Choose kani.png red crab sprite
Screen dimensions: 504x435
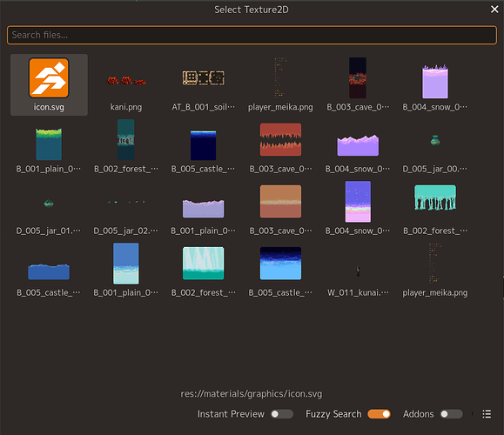tap(126, 84)
